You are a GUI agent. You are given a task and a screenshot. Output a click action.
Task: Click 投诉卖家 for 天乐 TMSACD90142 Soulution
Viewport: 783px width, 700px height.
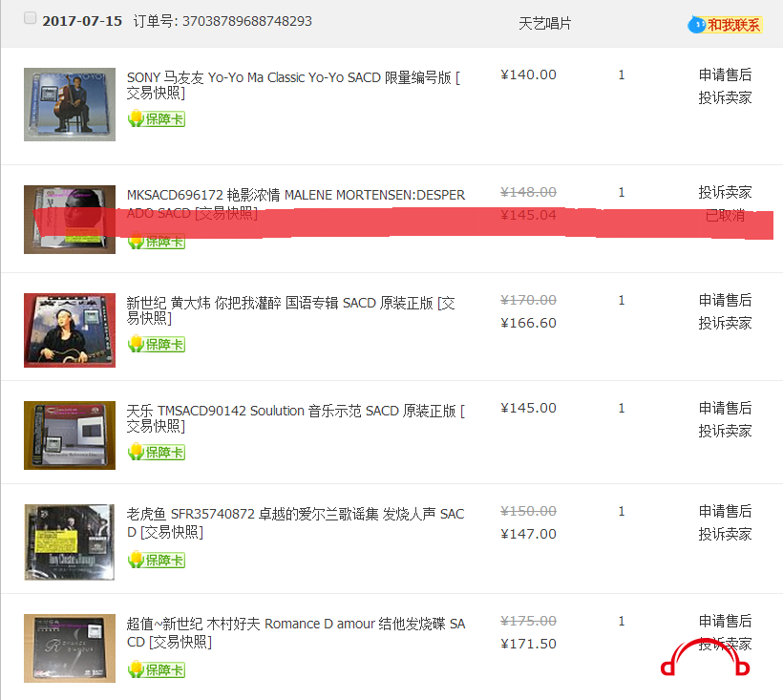(725, 431)
